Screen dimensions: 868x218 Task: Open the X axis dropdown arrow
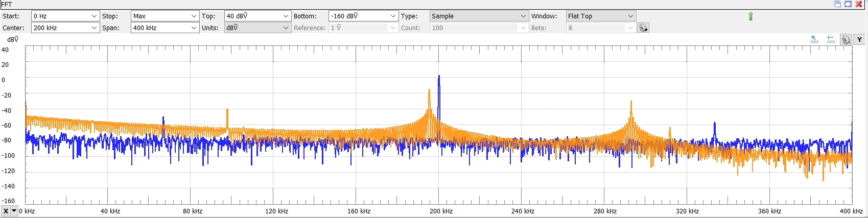pos(14,211)
